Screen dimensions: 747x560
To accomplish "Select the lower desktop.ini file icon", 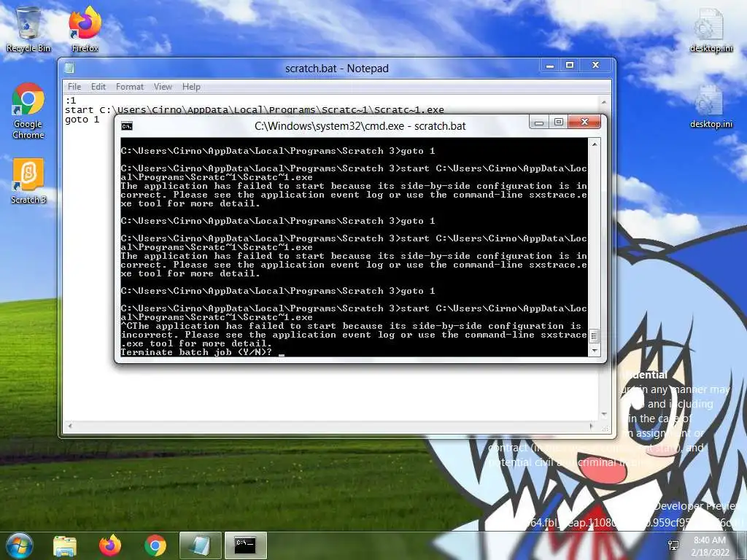I will tap(711, 106).
